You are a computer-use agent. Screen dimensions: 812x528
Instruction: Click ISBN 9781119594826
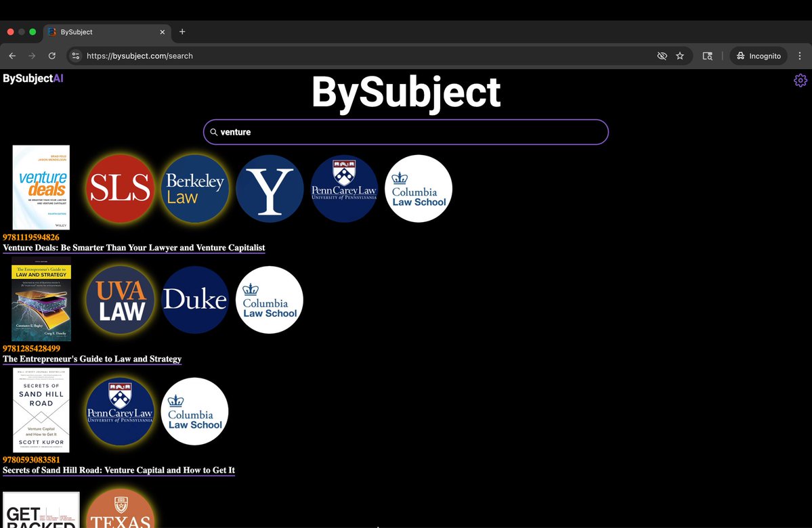click(31, 237)
